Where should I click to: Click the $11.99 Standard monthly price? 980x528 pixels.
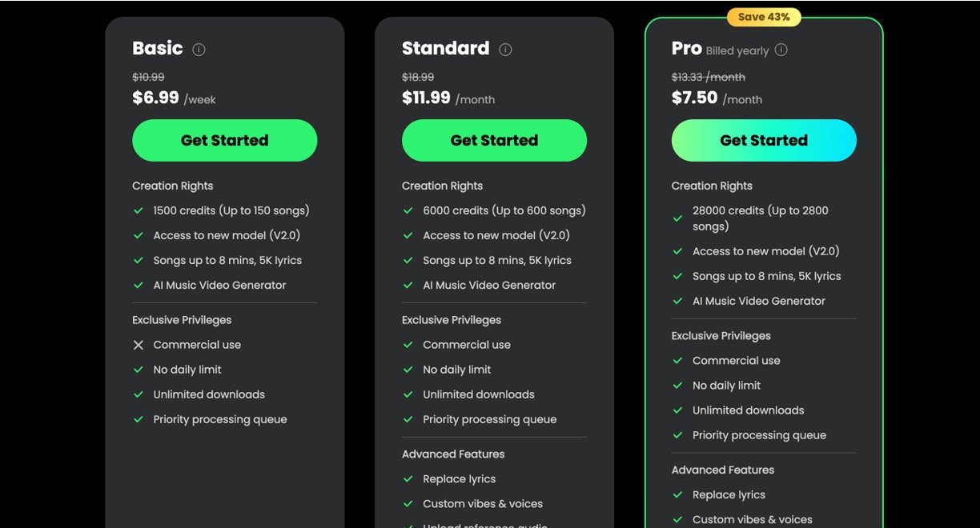point(426,98)
